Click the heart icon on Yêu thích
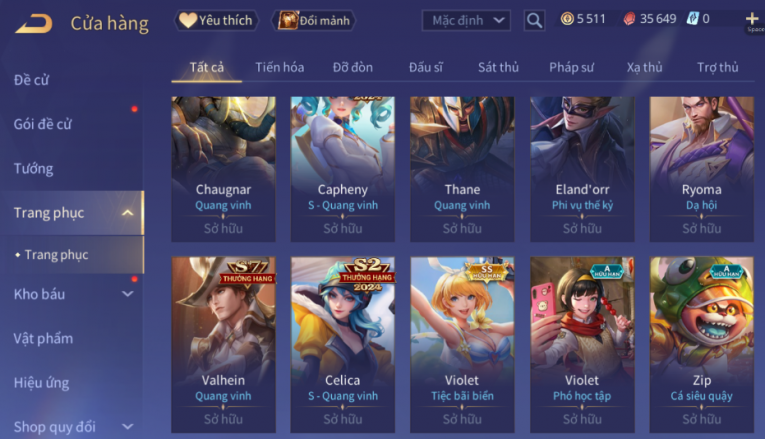This screenshot has width=765, height=439. (x=188, y=20)
